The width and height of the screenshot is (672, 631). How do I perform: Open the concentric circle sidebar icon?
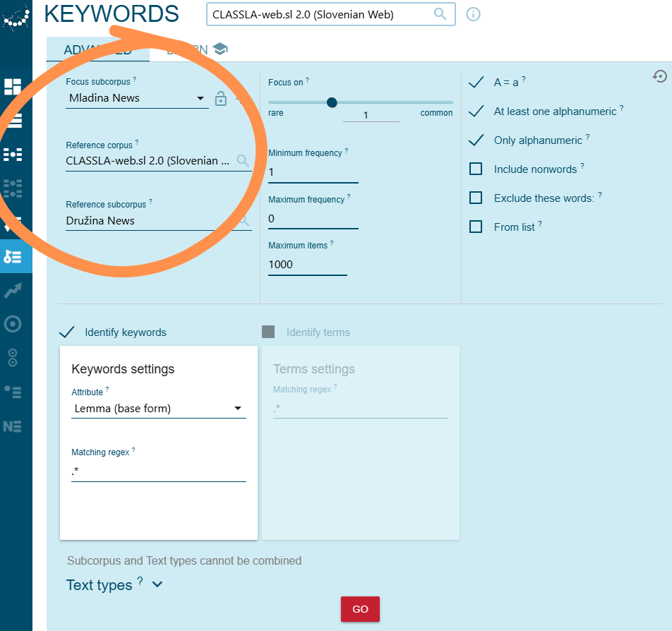(13, 324)
